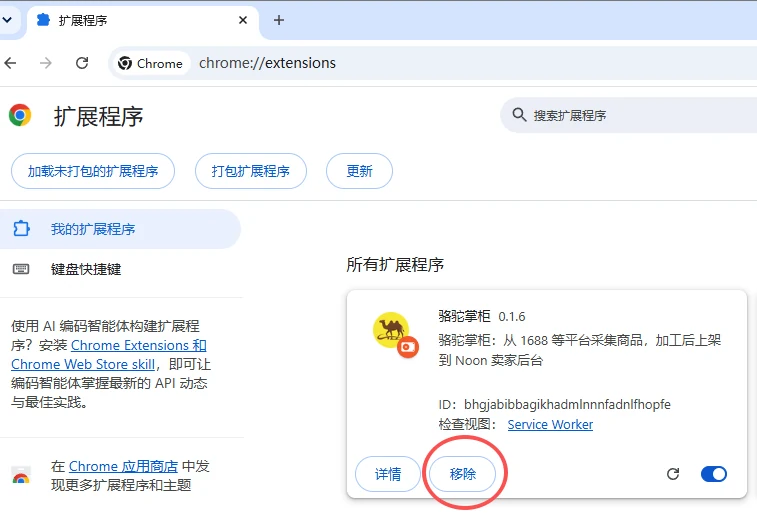
Task: Click 加载未打包的扩展程序 button
Action: [x=93, y=171]
